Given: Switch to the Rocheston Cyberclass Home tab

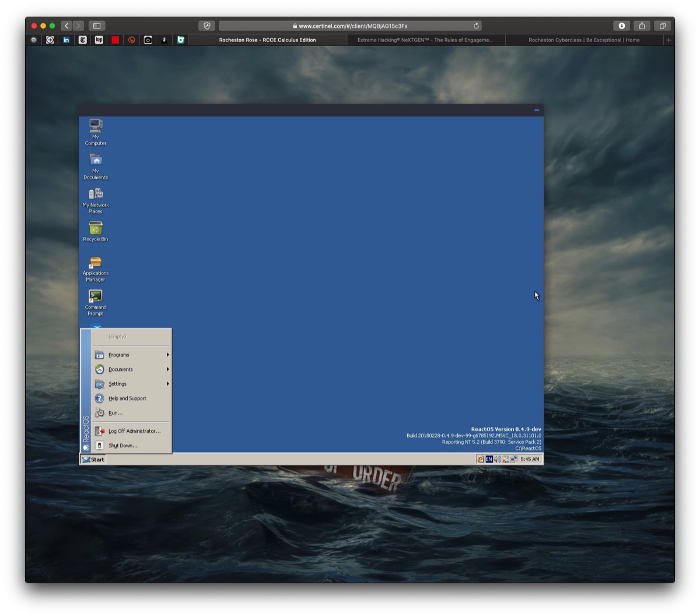Looking at the screenshot, I should coord(584,40).
